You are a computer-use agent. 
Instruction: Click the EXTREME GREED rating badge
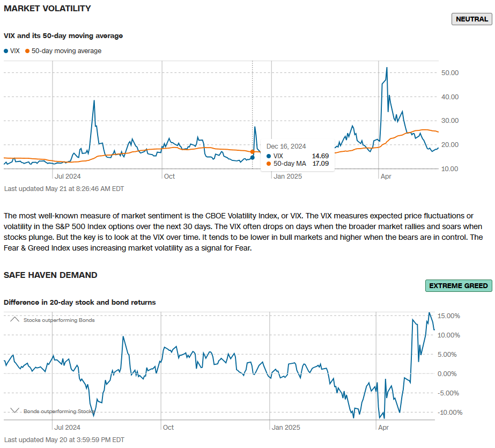click(458, 285)
